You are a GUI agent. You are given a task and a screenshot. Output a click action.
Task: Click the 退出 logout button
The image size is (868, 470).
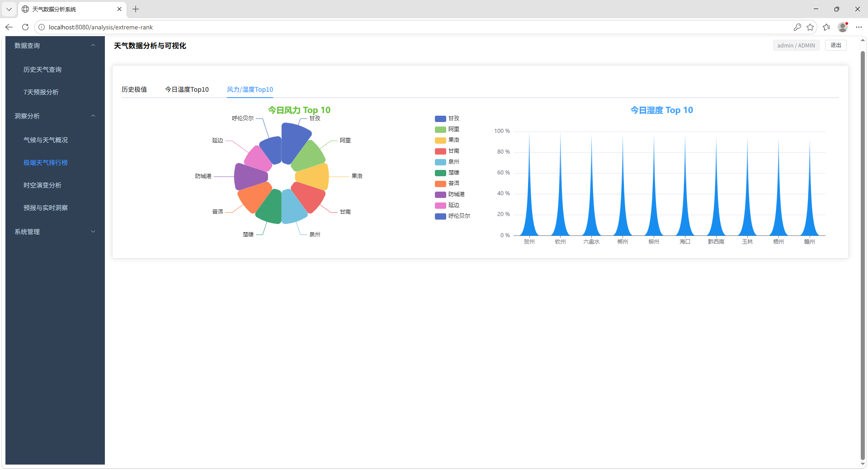835,45
